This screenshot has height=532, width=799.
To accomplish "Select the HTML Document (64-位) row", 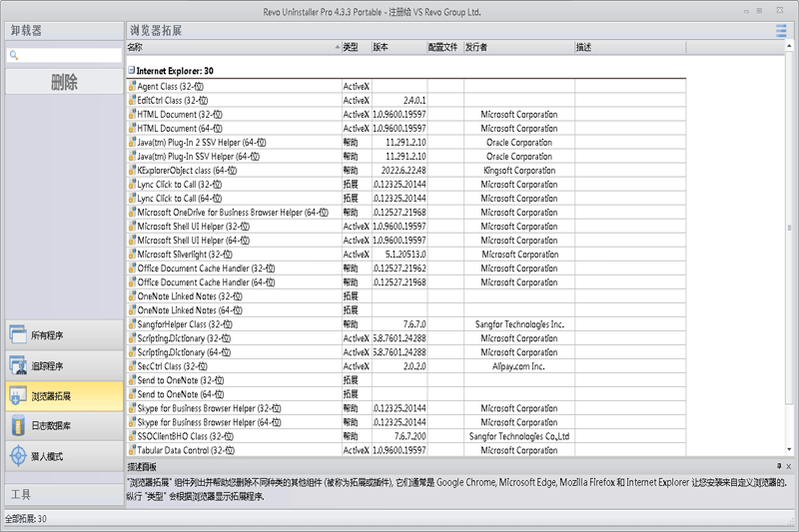I will coord(406,129).
